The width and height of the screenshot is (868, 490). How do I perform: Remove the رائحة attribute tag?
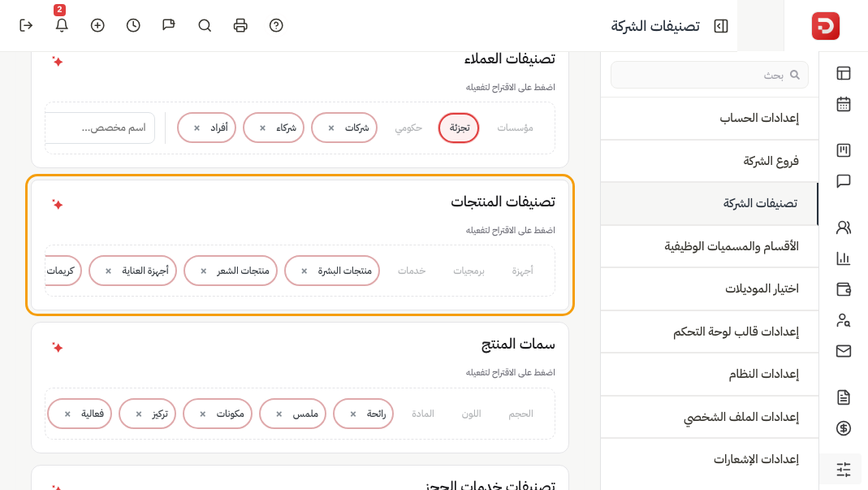click(x=352, y=414)
